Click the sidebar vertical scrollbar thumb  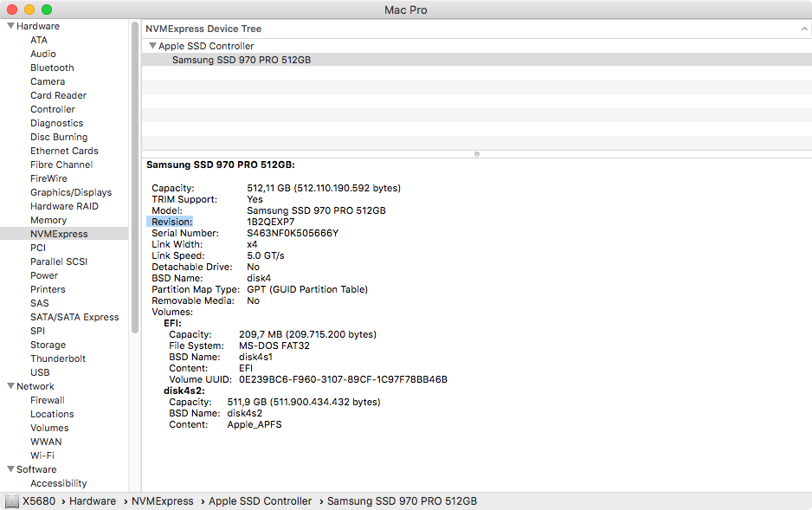click(135, 178)
